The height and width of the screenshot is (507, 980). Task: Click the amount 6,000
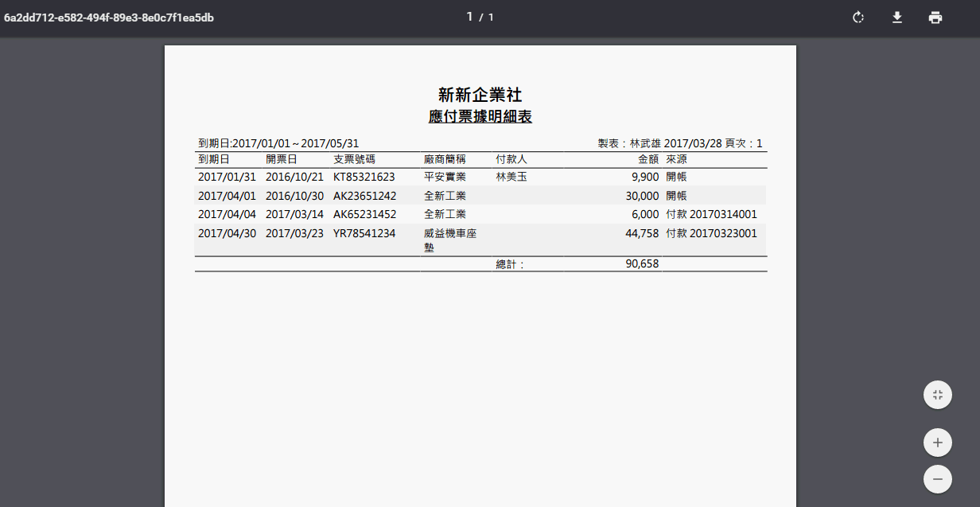tap(645, 214)
